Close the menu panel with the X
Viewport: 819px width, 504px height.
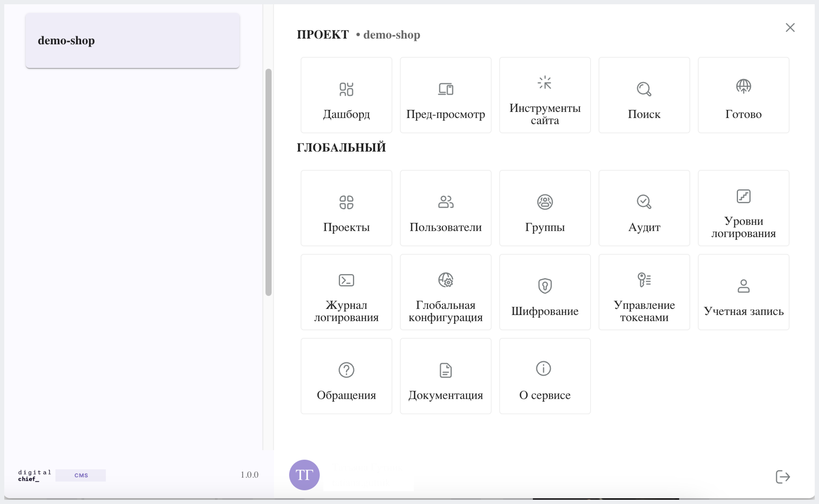point(790,27)
